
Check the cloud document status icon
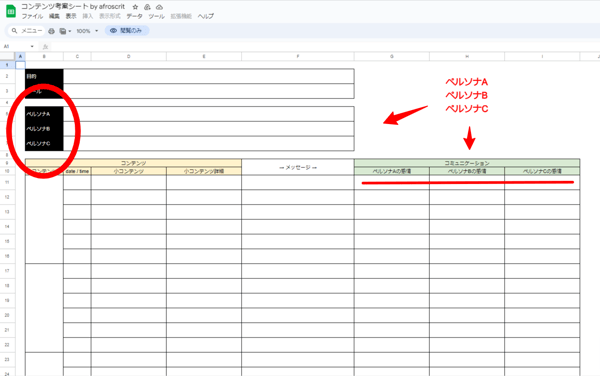click(160, 7)
